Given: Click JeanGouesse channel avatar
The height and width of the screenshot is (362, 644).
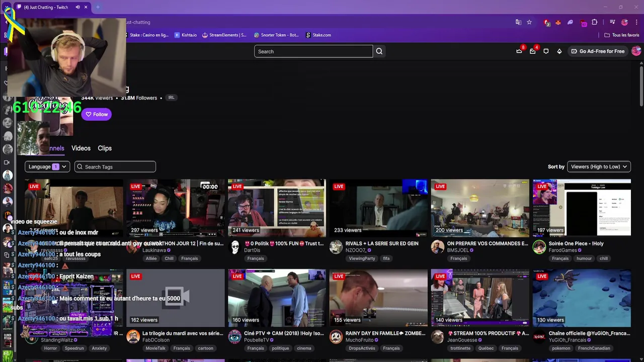Looking at the screenshot, I should tap(438, 336).
